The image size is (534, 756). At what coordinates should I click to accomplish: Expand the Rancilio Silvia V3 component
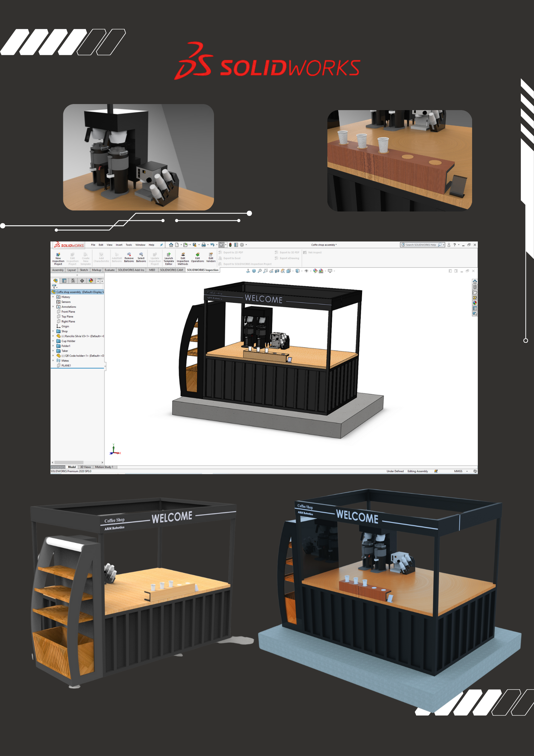pyautogui.click(x=53, y=336)
